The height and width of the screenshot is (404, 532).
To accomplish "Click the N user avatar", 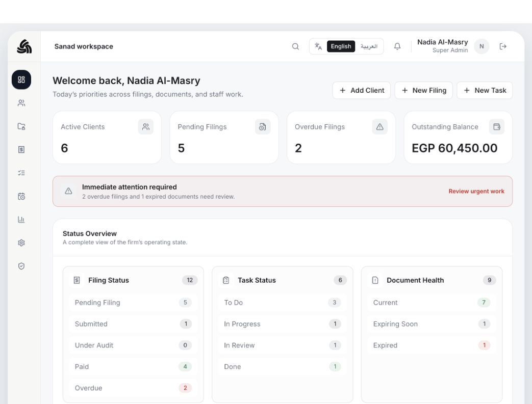I will click(482, 46).
